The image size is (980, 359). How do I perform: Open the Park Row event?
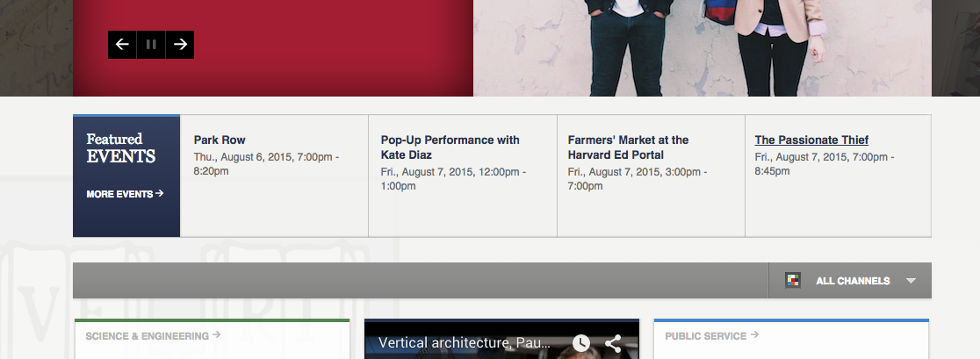tap(220, 140)
